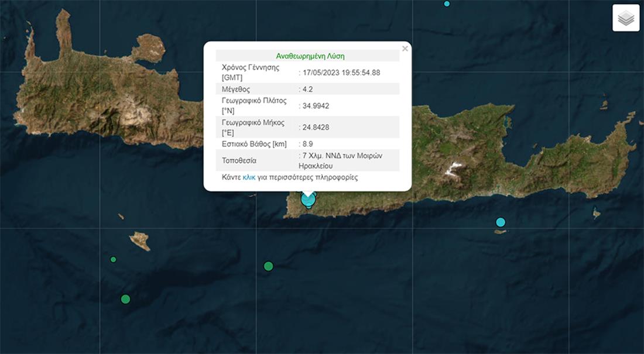644x354 pixels.
Task: Click Gavdos island southwest of Crete
Action: coord(139,240)
